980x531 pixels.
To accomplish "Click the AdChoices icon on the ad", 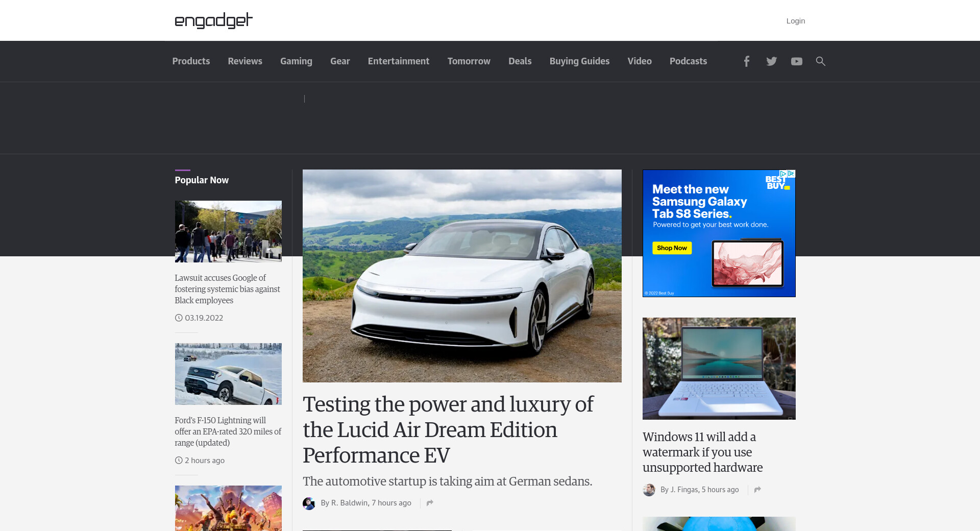I will pyautogui.click(x=783, y=174).
